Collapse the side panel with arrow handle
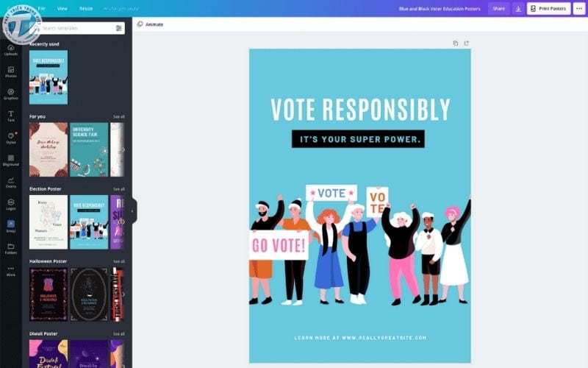 (x=132, y=211)
